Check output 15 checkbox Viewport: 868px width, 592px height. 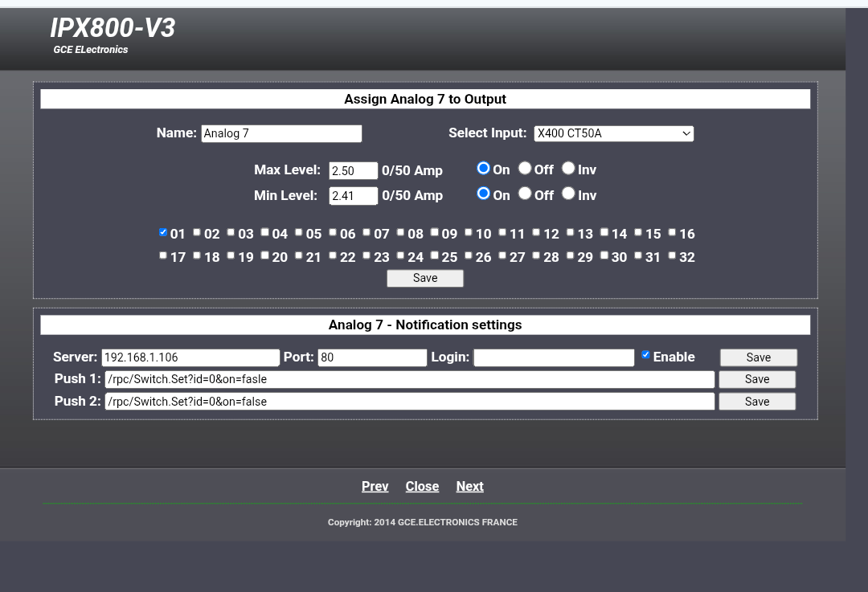(637, 232)
